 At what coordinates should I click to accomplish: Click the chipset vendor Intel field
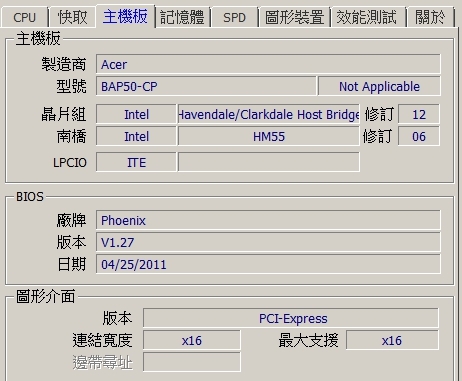point(136,114)
